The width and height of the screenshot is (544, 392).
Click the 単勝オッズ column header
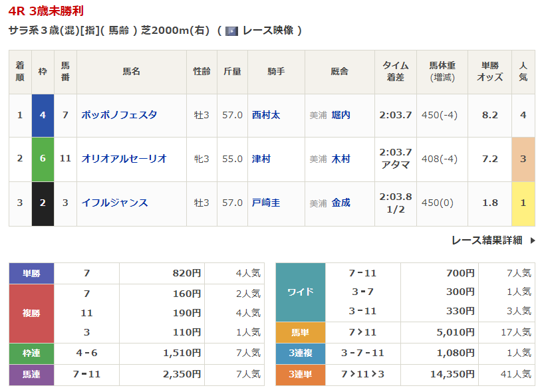490,71
